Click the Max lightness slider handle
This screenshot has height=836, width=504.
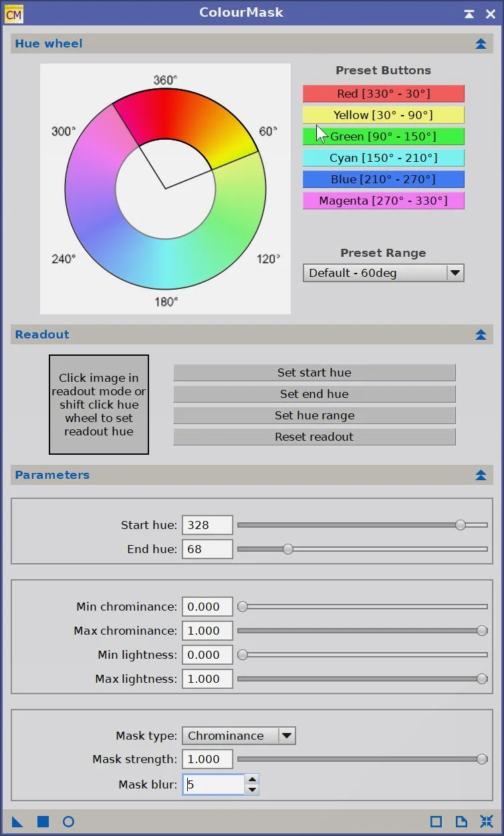[x=482, y=679]
